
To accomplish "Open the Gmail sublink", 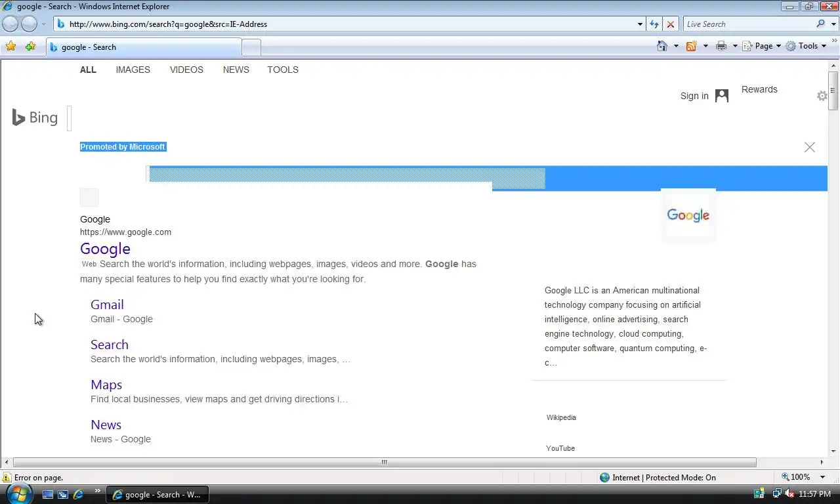I will (x=107, y=304).
